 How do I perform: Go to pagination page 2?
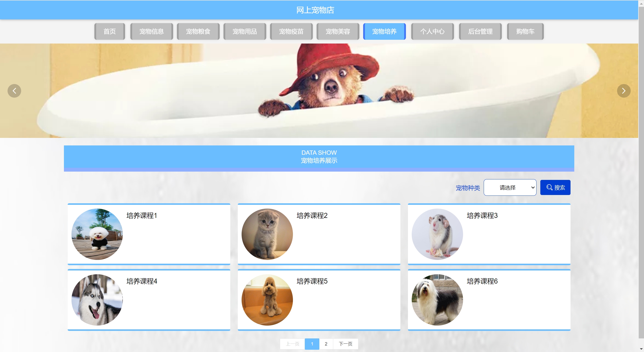click(x=326, y=344)
